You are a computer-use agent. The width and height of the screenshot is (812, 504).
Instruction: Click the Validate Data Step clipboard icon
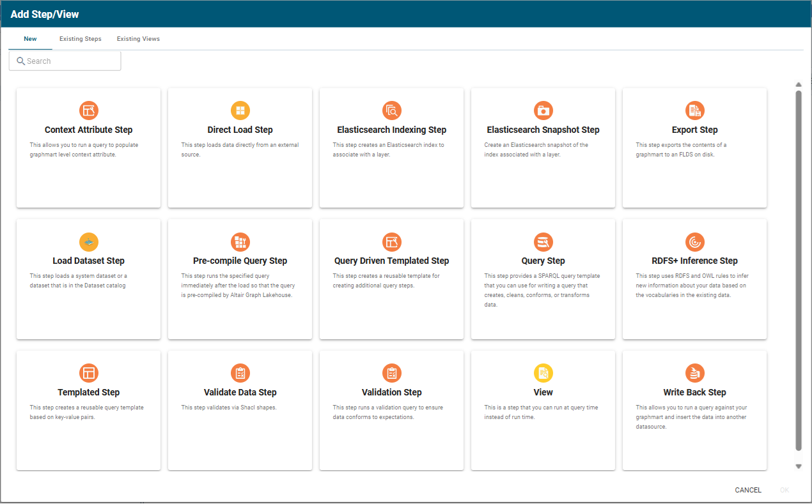240,373
